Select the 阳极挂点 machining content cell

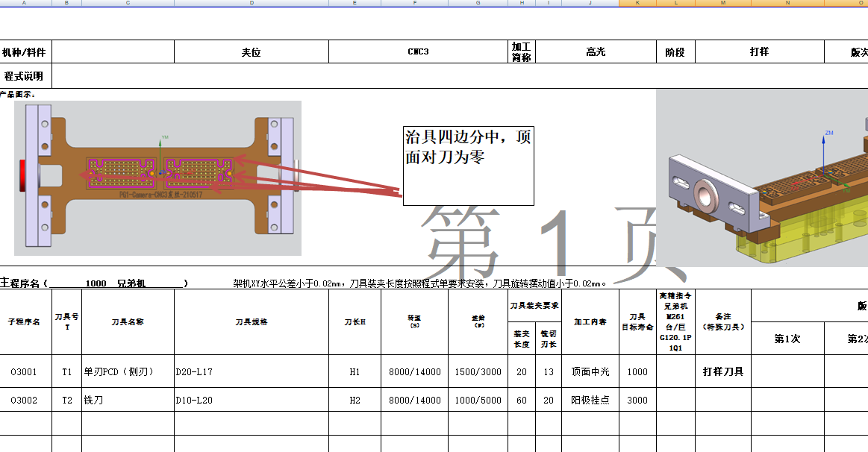pos(590,400)
